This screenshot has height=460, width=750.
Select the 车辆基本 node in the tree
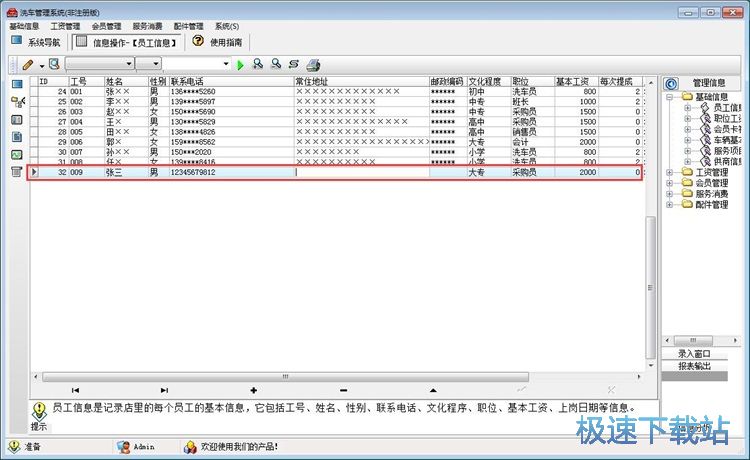click(x=727, y=140)
